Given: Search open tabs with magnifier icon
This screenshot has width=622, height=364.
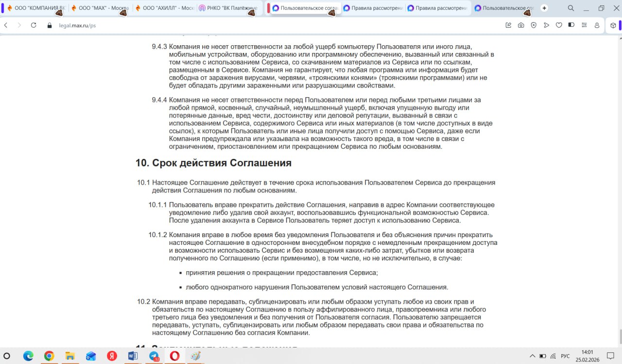Looking at the screenshot, I should pyautogui.click(x=571, y=8).
